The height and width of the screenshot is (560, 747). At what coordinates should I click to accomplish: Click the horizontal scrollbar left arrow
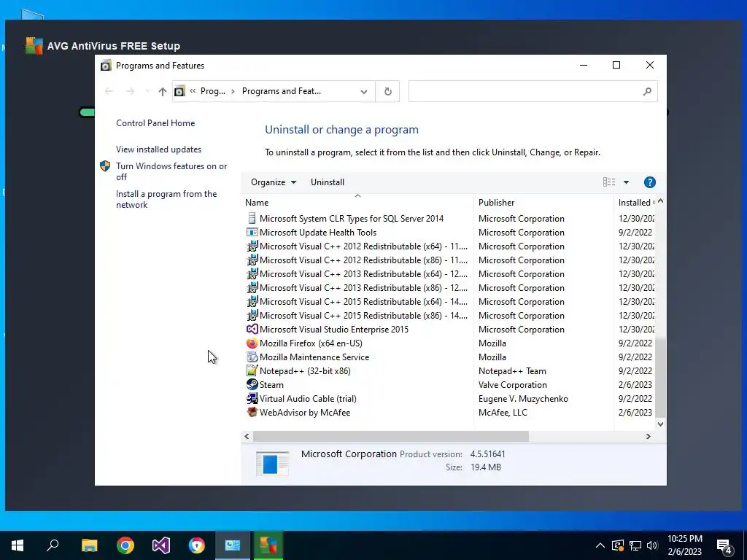pos(247,436)
